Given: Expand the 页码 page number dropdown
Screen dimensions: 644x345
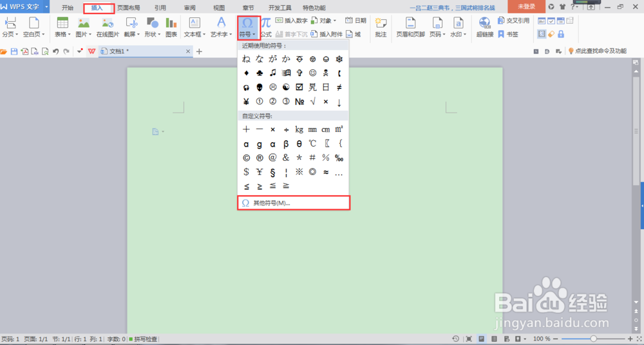Looking at the screenshot, I should [x=445, y=35].
